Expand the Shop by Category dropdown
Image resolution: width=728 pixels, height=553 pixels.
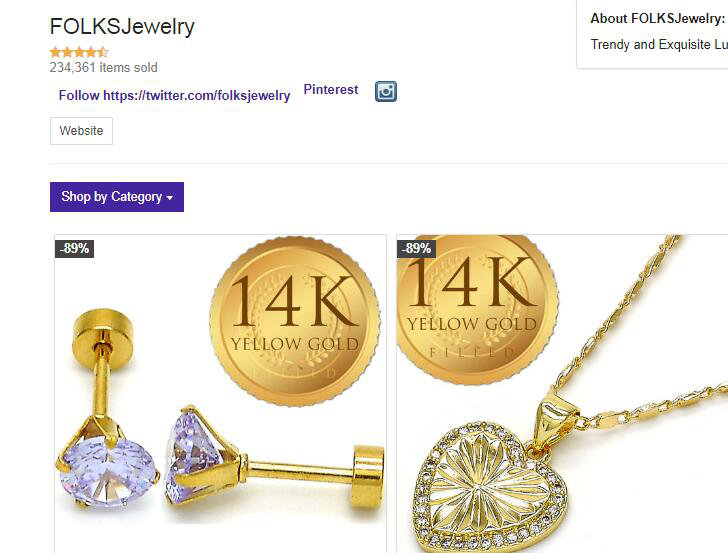click(x=117, y=197)
